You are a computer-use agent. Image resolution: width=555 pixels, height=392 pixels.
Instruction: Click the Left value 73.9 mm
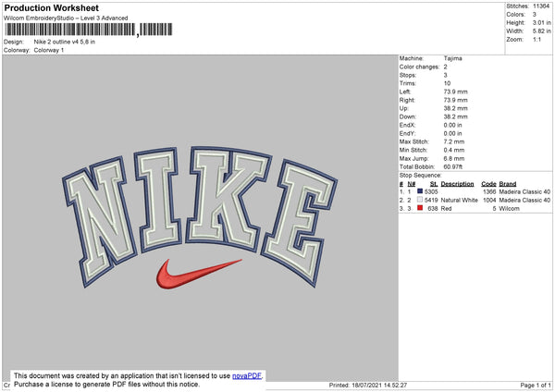(455, 92)
